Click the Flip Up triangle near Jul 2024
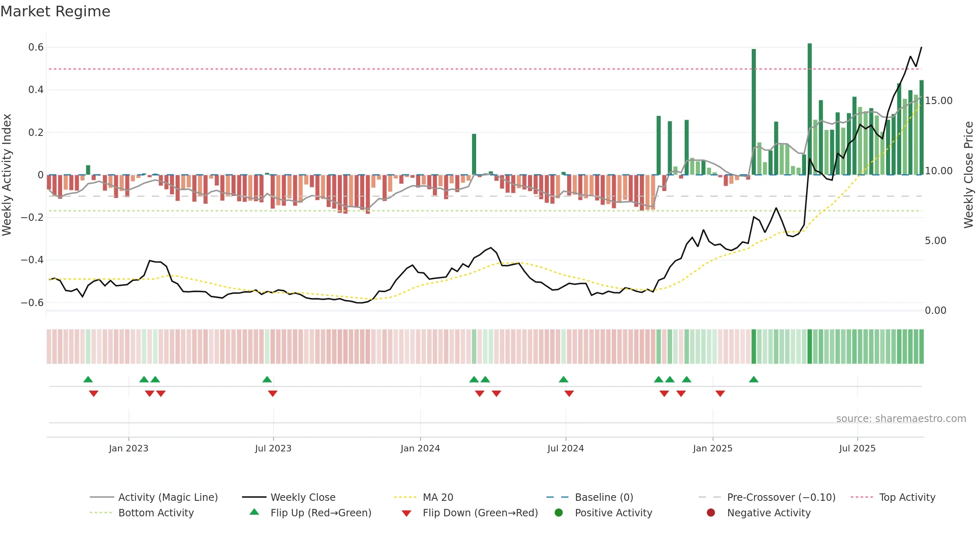This screenshot has height=551, width=980. pyautogui.click(x=563, y=380)
